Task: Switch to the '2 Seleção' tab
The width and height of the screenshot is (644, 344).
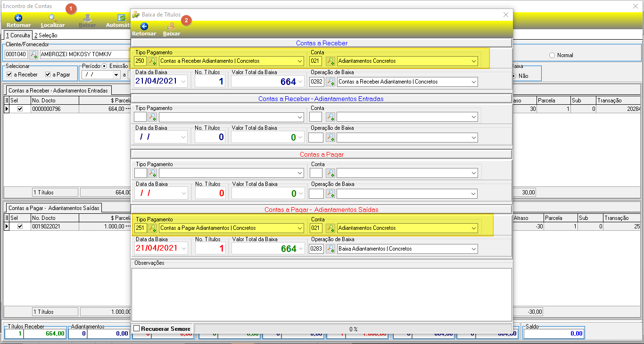Action: (x=46, y=35)
